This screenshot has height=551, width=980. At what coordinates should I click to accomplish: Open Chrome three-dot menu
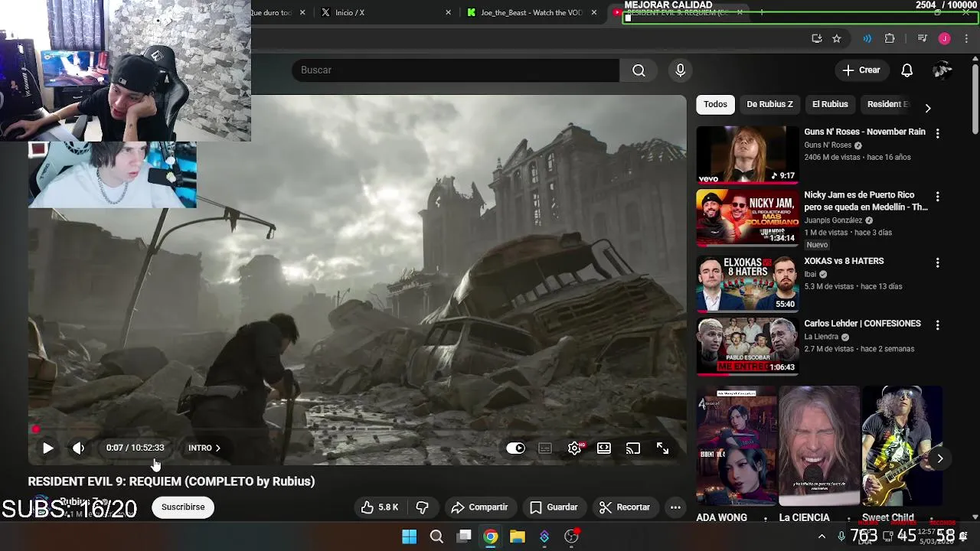tap(967, 38)
